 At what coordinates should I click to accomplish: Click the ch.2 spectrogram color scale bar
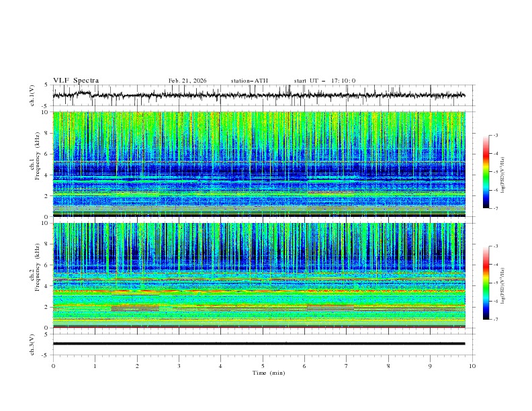(x=486, y=283)
